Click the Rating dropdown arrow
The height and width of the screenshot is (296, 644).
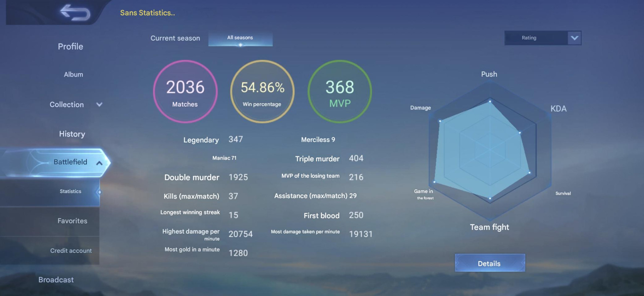pyautogui.click(x=575, y=38)
